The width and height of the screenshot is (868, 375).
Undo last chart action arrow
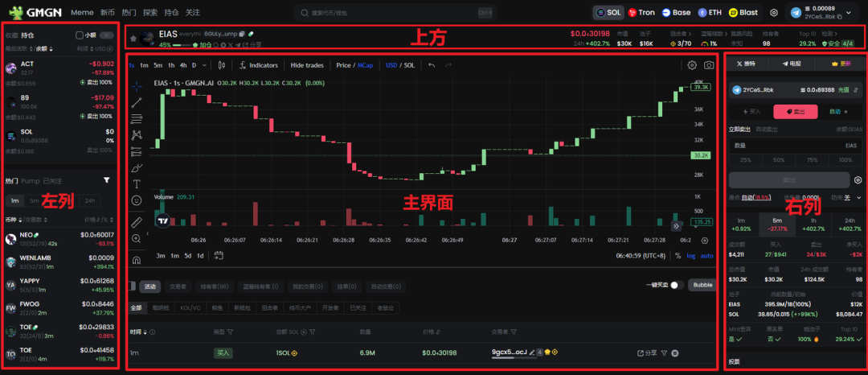coord(432,65)
